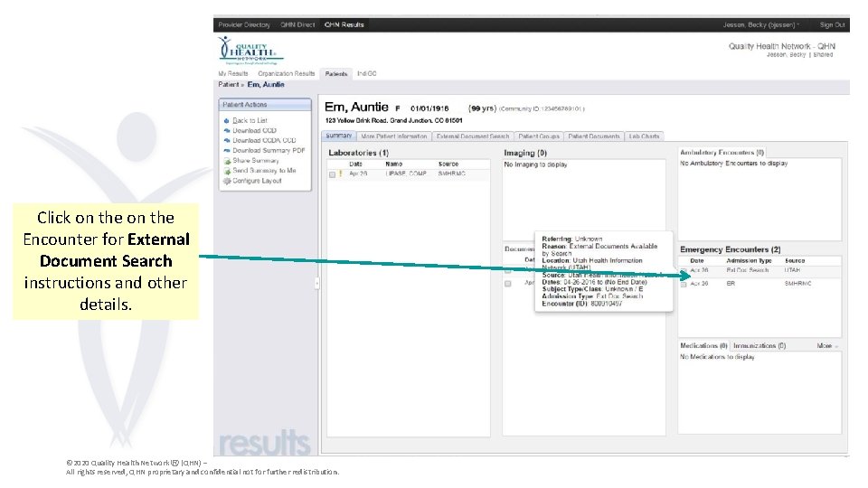Open the Patient Documents tab
The image size is (868, 488).
coord(594,136)
